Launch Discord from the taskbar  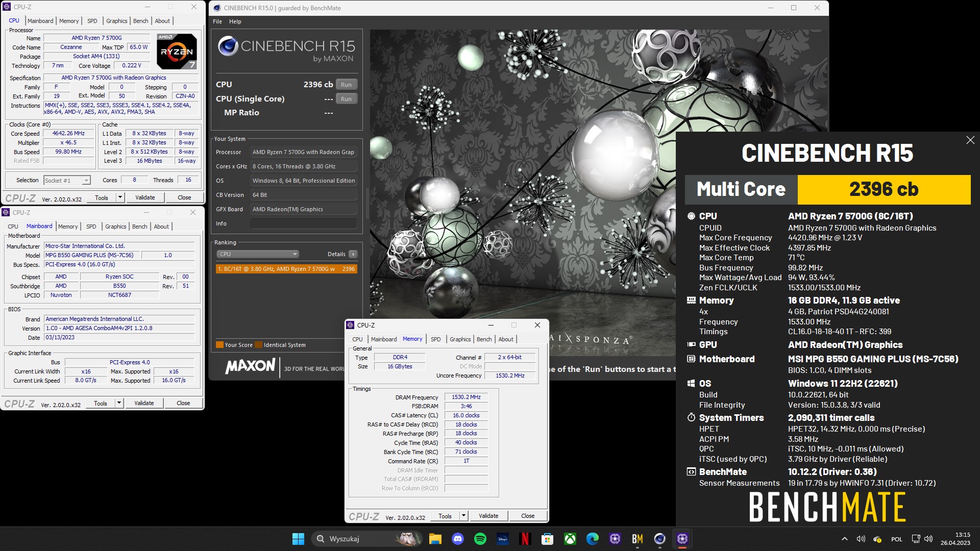tap(457, 539)
